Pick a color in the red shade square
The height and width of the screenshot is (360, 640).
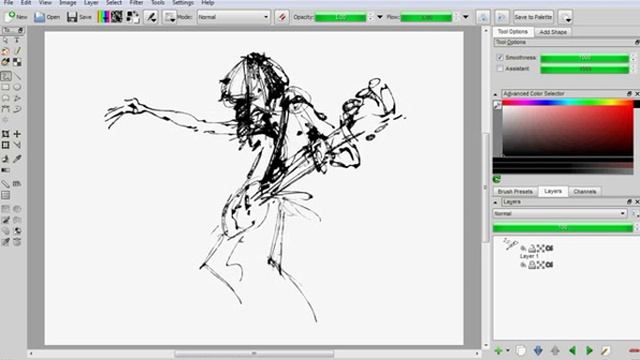tap(567, 131)
